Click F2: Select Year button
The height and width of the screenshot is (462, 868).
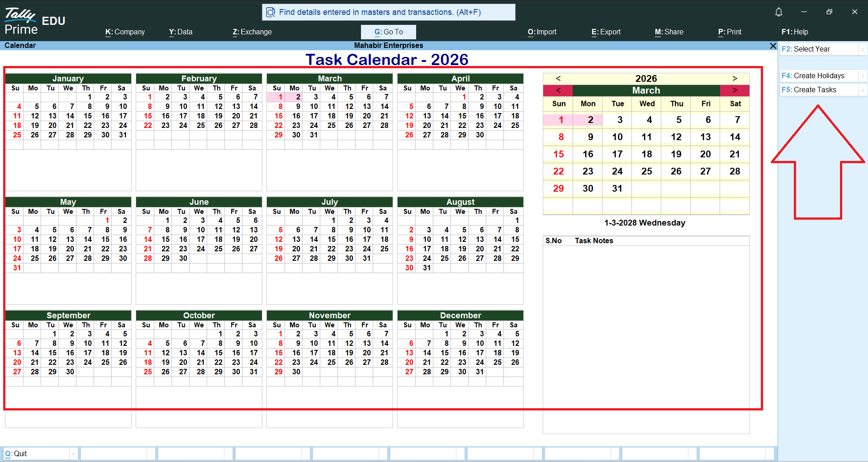(819, 49)
